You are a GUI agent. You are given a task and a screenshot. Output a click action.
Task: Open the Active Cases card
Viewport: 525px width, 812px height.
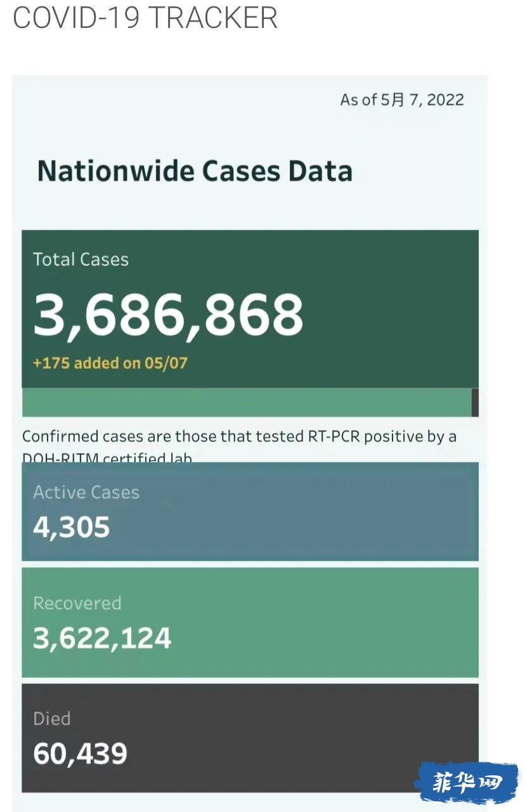250,511
